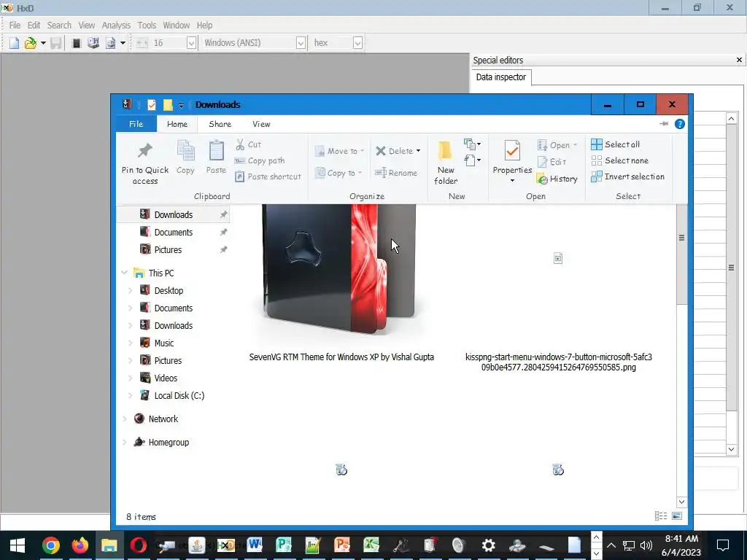Image resolution: width=747 pixels, height=560 pixels.
Task: Click the Paste icon in Clipboard group
Action: (x=216, y=150)
